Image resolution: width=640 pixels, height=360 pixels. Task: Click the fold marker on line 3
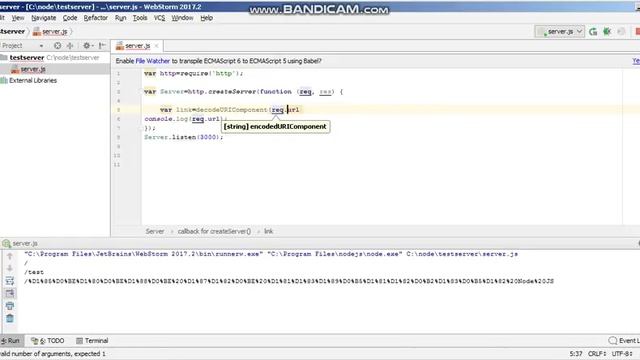(140, 91)
